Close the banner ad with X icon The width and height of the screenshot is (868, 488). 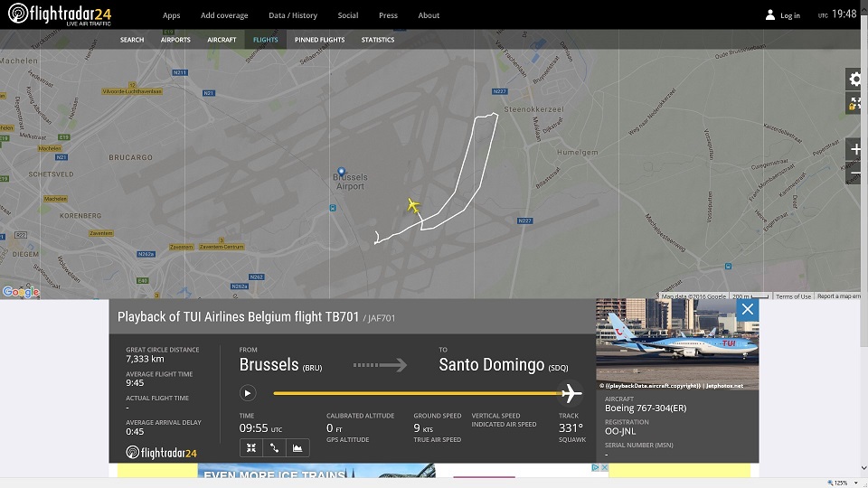click(605, 467)
